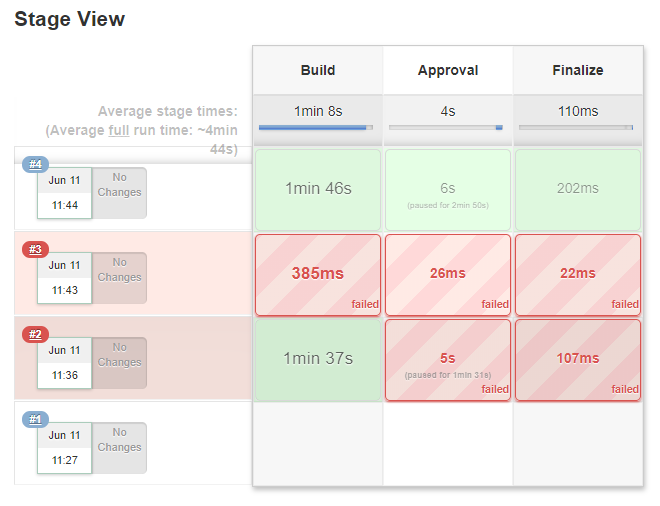Viewport: 660px width, 506px height.
Task: Click the Build stage column header
Action: [x=317, y=70]
